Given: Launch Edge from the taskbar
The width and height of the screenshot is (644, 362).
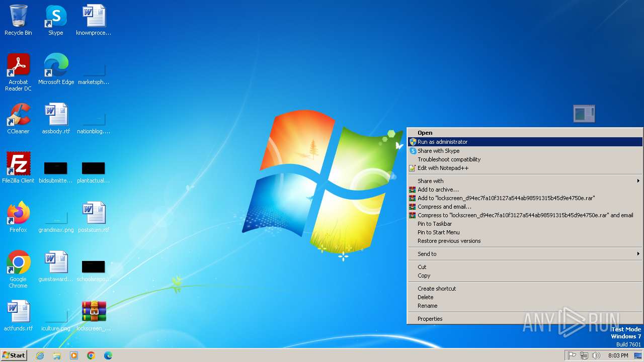Looking at the screenshot, I should point(108,355).
